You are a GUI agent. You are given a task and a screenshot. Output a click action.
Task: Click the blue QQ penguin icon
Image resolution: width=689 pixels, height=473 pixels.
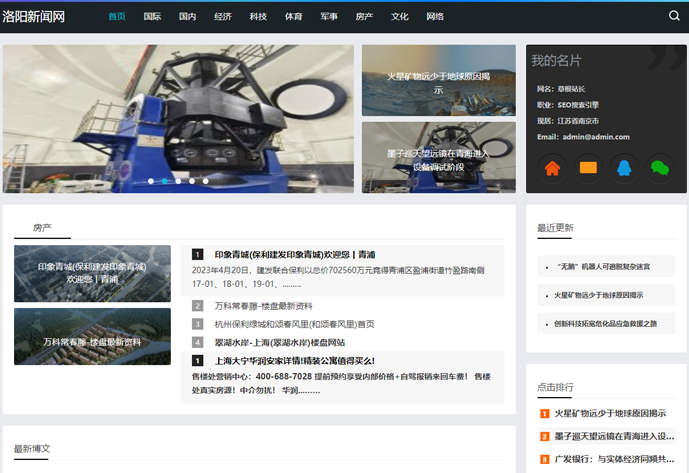pyautogui.click(x=624, y=168)
